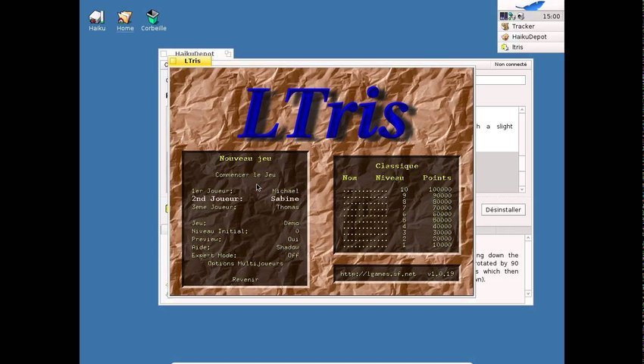Click the system tray status icons
Image resolution: width=644 pixels, height=364 pixels.
click(x=512, y=16)
